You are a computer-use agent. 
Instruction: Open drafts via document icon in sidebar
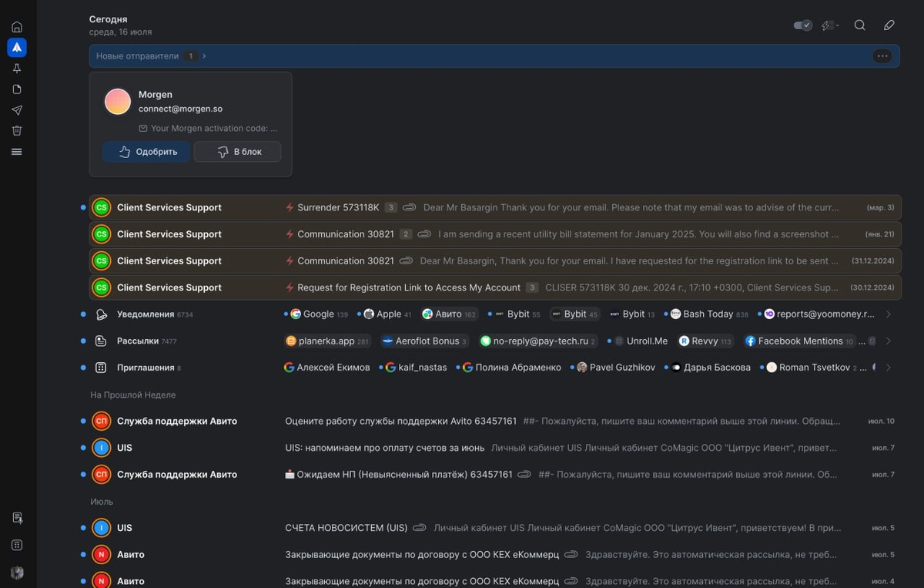coord(17,89)
